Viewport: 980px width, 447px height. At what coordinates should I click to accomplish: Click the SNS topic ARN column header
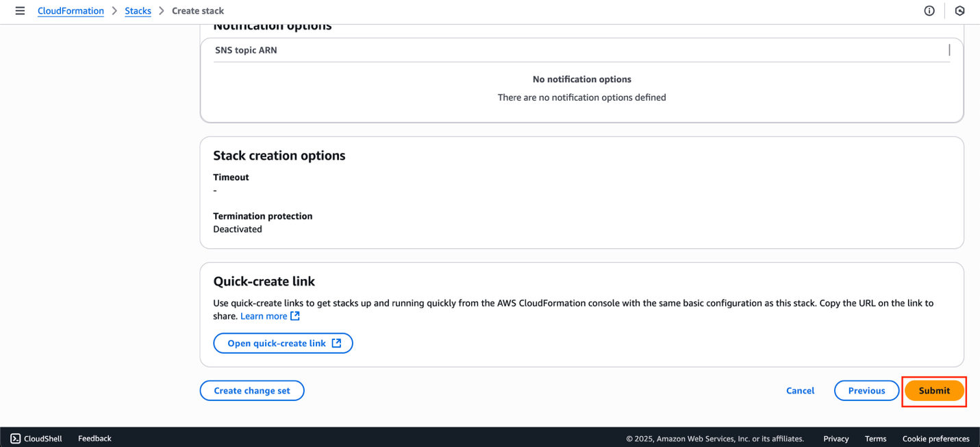coord(246,50)
